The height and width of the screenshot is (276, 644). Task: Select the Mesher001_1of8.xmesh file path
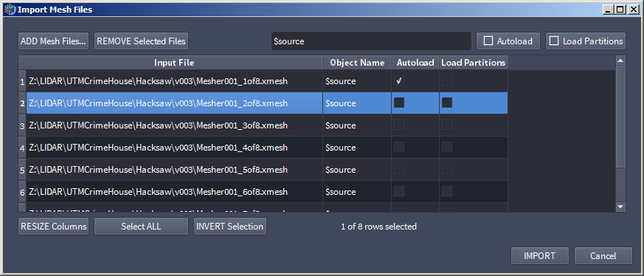(x=174, y=81)
